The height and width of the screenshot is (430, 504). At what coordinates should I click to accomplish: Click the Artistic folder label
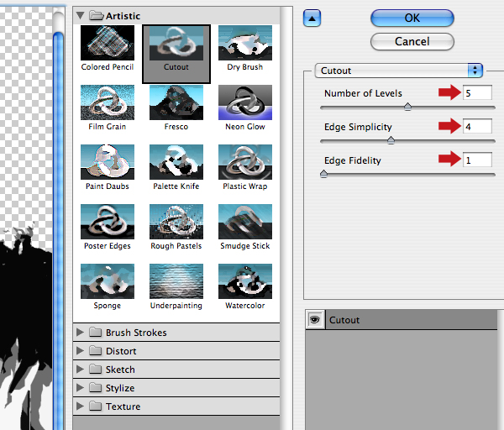point(123,16)
